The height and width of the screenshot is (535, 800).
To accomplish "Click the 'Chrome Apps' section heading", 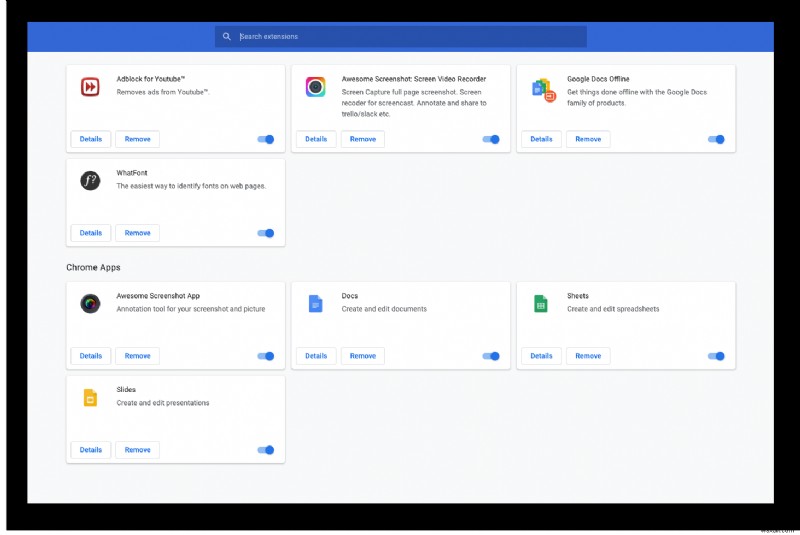I will (x=93, y=267).
